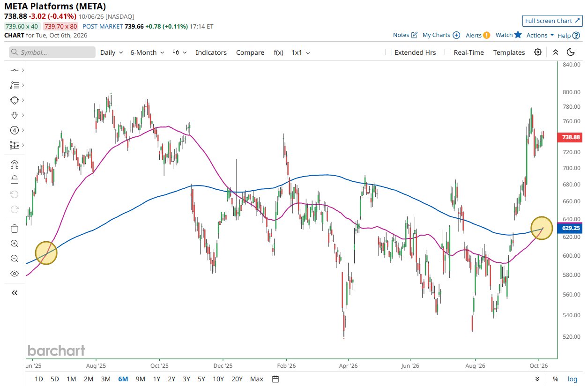The image size is (588, 386).
Task: Select the magnet snap tool icon
Action: (x=14, y=164)
